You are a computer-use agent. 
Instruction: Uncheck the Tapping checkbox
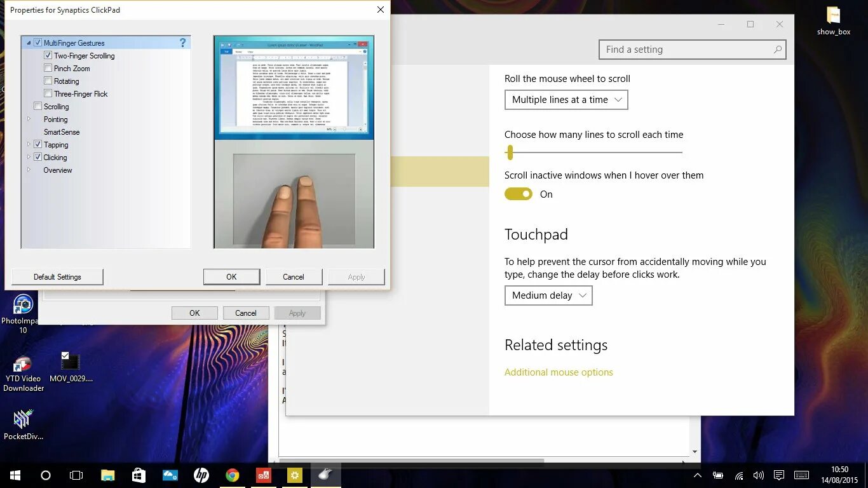[x=38, y=144]
